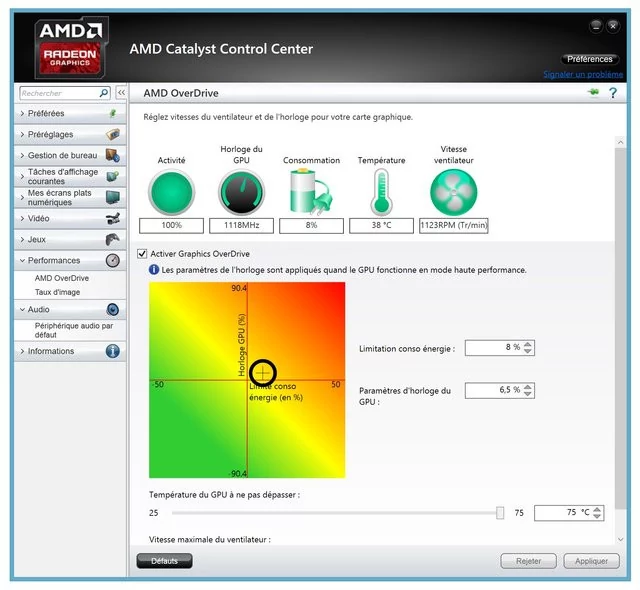Click the Température thermometer icon
The image size is (640, 590).
381,192
